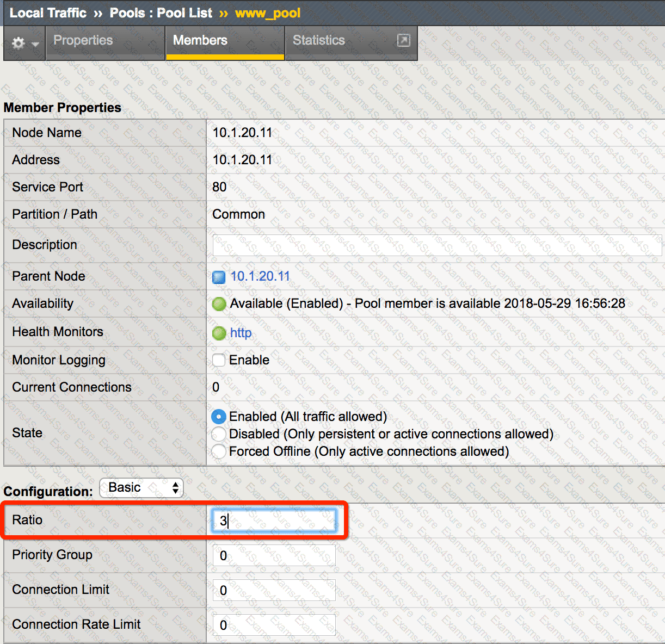
Task: Select the Members tab
Action: tap(200, 40)
